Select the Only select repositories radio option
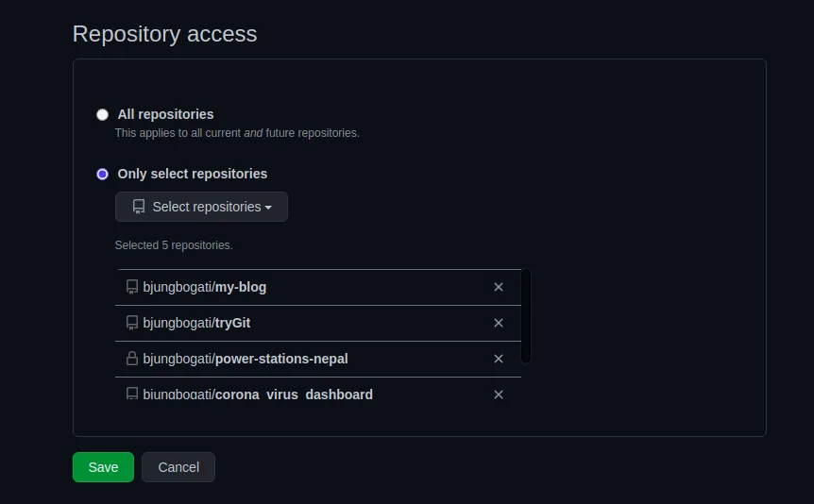Image resolution: width=814 pixels, height=504 pixels. pos(103,175)
